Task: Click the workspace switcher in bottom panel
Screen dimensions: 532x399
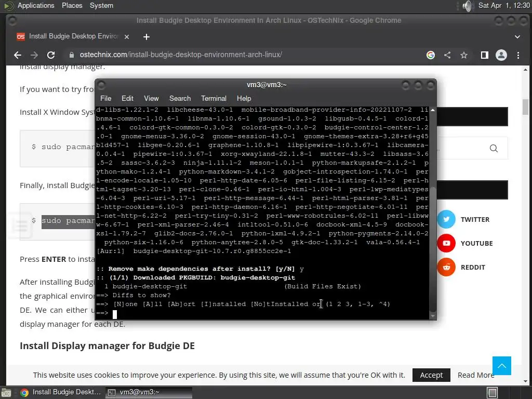Action: click(x=493, y=393)
